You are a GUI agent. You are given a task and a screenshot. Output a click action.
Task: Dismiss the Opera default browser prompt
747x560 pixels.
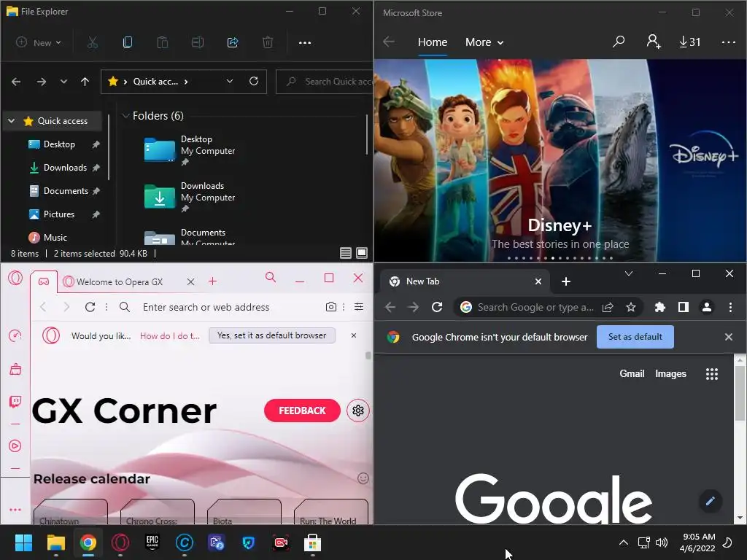pyautogui.click(x=354, y=335)
